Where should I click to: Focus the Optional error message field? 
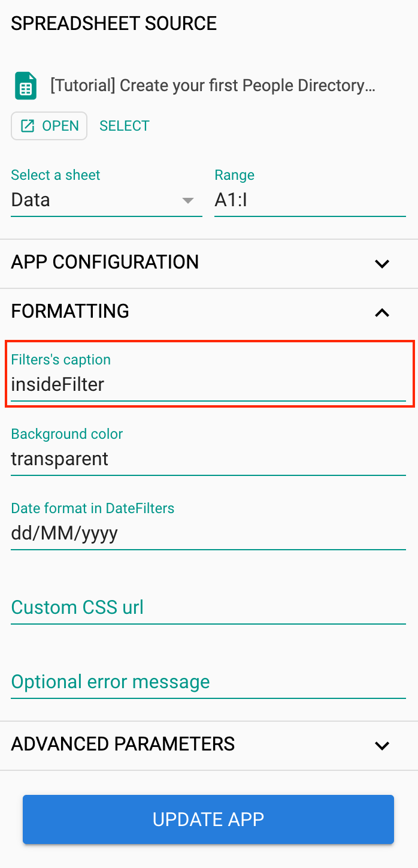208,682
